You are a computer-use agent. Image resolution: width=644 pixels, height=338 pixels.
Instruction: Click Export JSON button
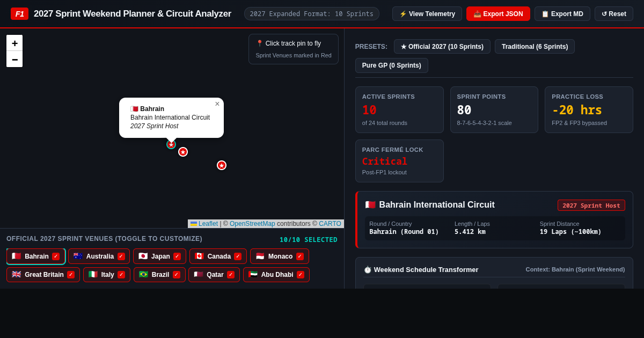pyautogui.click(x=498, y=14)
